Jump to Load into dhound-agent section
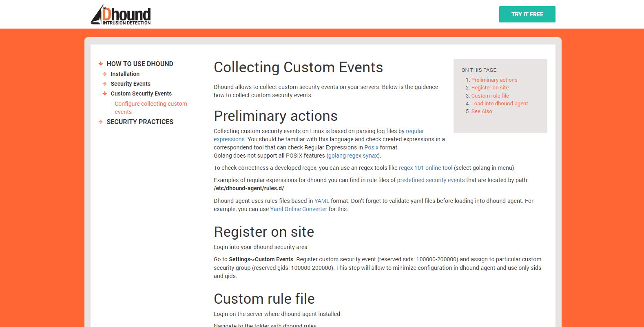The height and width of the screenshot is (327, 644). click(500, 104)
